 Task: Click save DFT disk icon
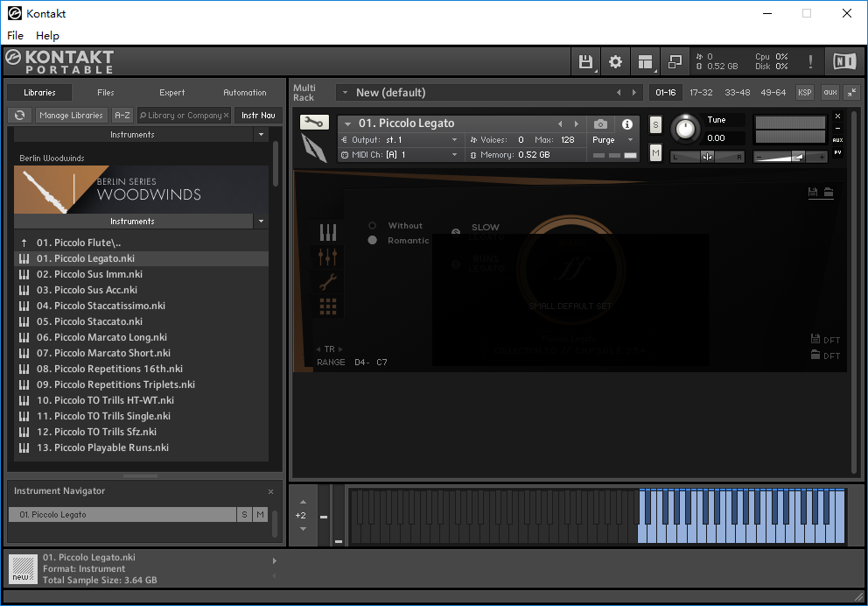pos(815,338)
